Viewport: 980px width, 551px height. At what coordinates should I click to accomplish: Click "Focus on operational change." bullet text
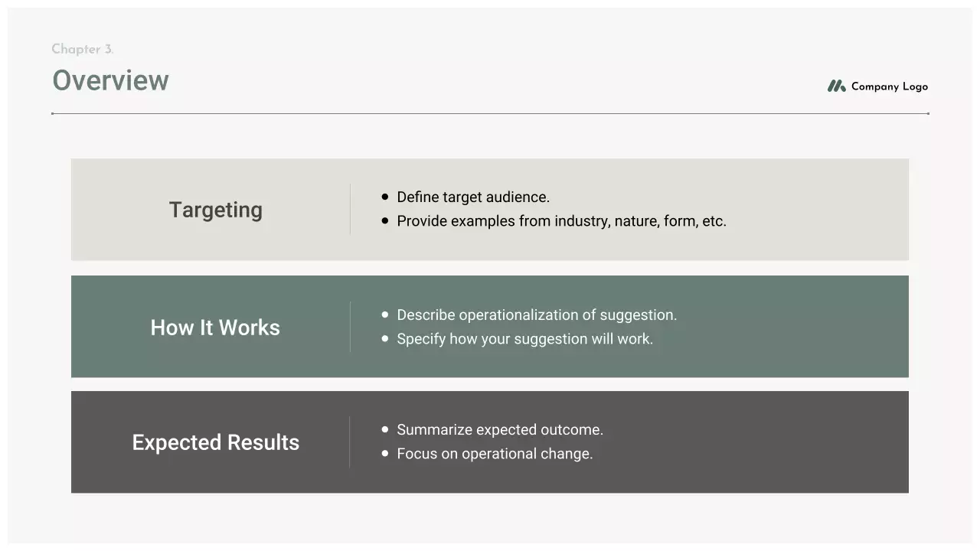coord(495,454)
